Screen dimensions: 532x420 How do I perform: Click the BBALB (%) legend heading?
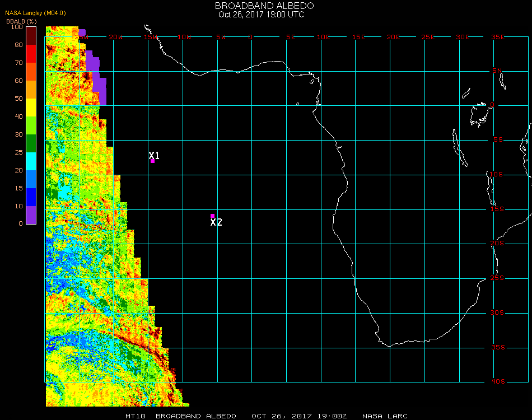[22, 21]
